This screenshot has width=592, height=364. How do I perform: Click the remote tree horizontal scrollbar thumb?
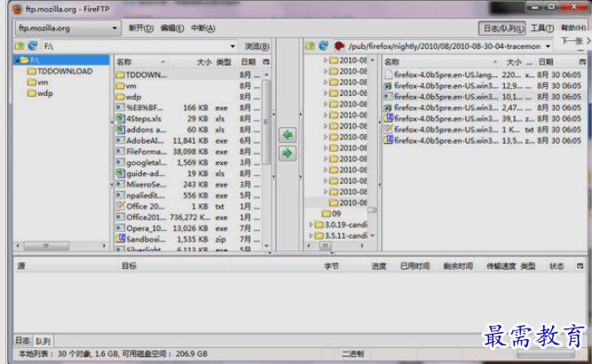click(325, 246)
